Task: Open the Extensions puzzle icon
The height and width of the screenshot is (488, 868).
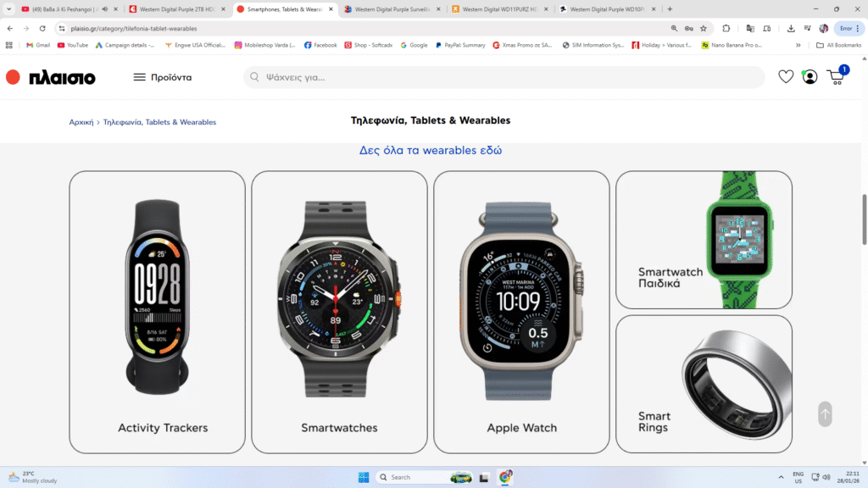Action: 726,28
